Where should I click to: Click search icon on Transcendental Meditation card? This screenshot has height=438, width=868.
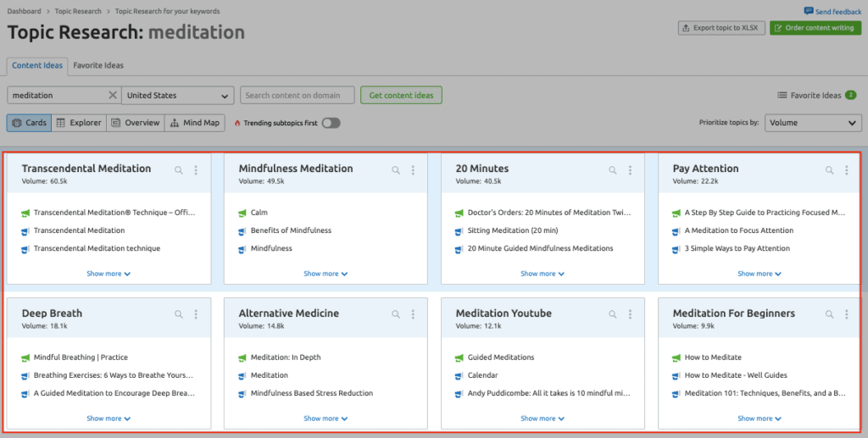click(178, 170)
